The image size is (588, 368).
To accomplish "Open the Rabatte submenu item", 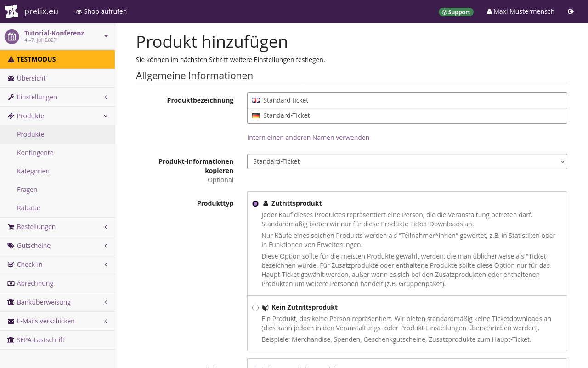I will point(57,208).
